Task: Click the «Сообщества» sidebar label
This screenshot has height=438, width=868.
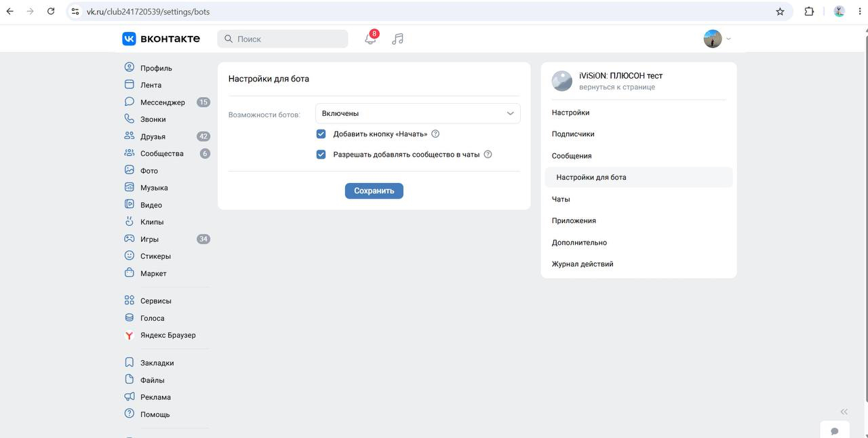Action: [x=162, y=153]
